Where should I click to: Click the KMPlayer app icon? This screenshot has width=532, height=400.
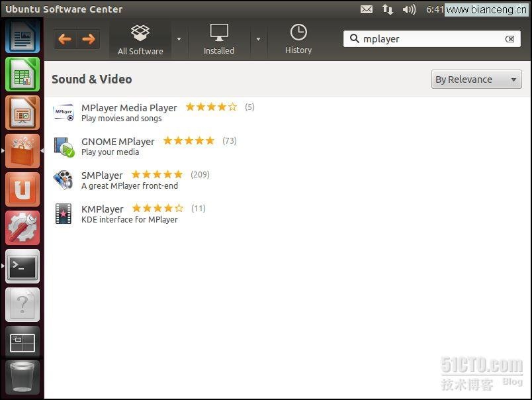64,214
